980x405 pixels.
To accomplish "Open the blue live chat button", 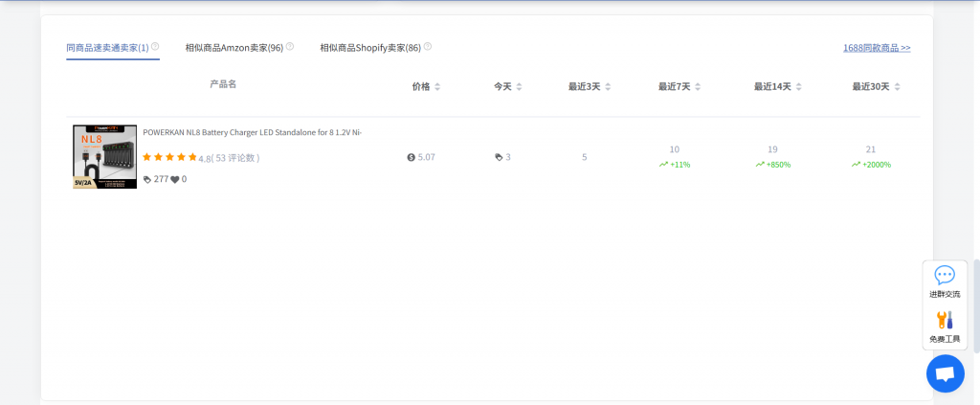I will pos(945,373).
